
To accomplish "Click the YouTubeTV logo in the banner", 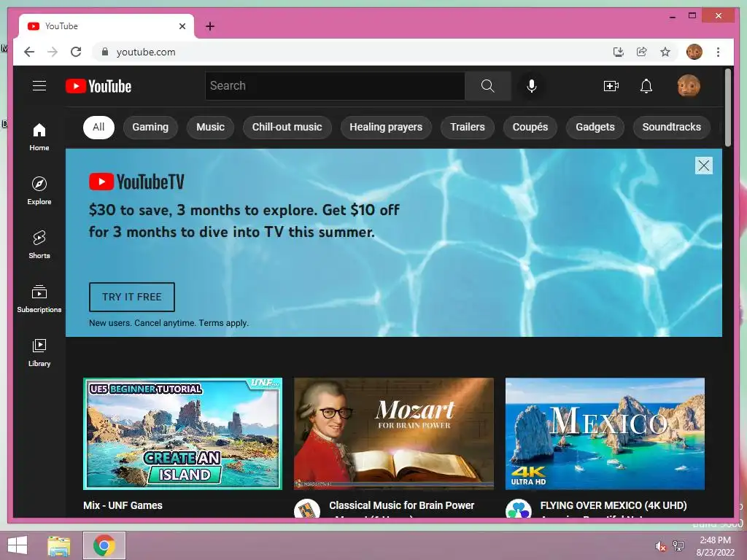I will tap(136, 182).
